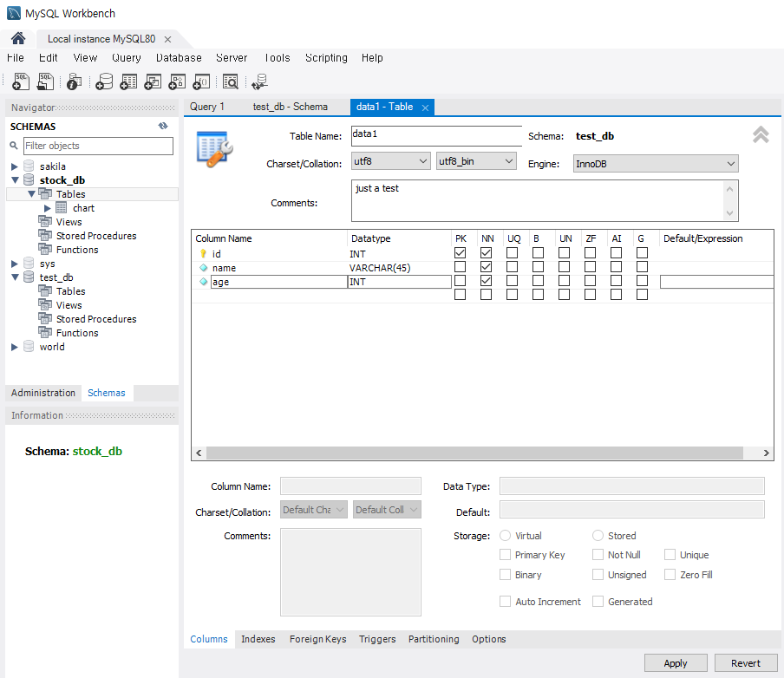Toggle NN checkbox for name column
The height and width of the screenshot is (678, 784).
[x=486, y=266]
